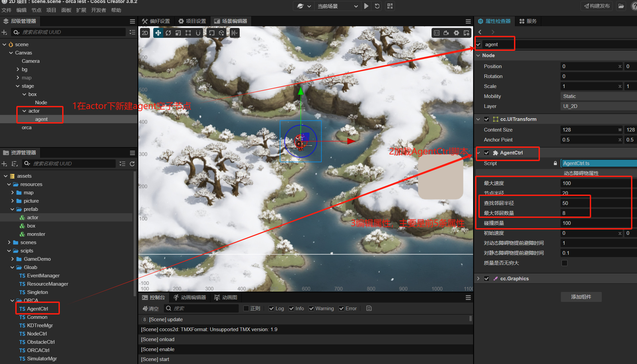Click the 1:1 reference resolution icon
The height and width of the screenshot is (364, 637).
pyautogui.click(x=437, y=33)
